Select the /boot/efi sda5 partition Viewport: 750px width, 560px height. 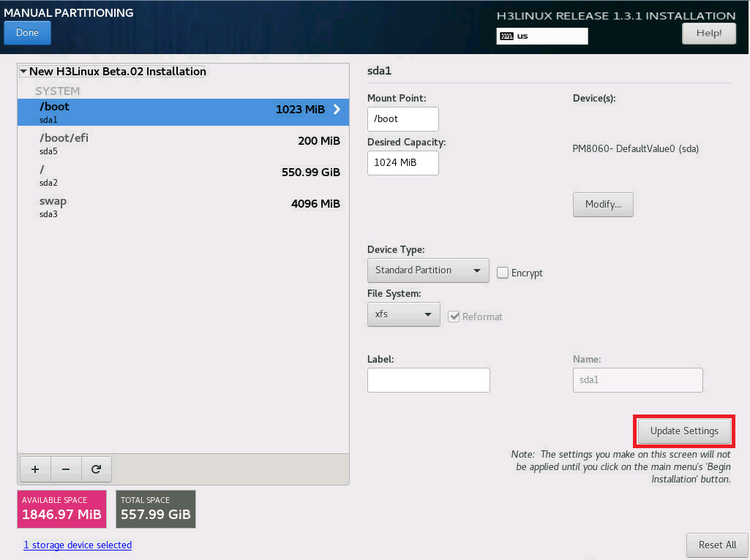point(183,144)
